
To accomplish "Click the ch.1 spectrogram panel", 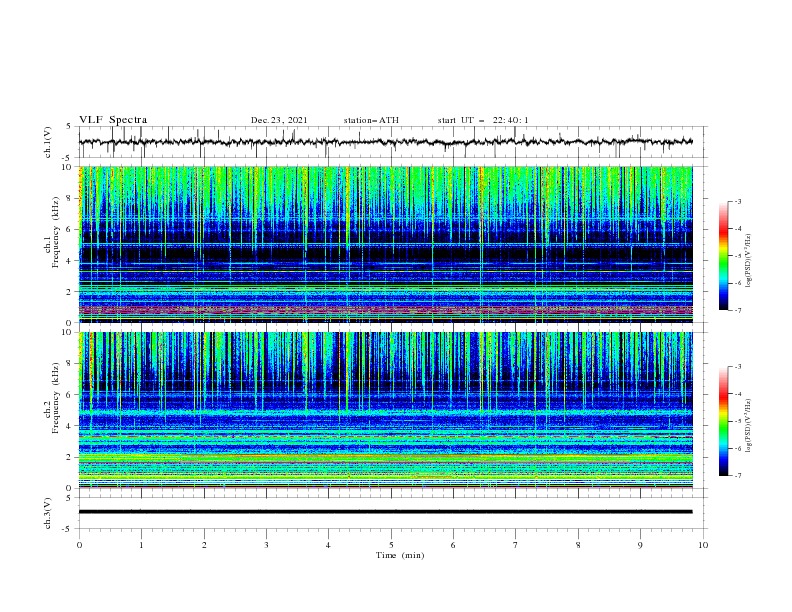I will (x=385, y=244).
